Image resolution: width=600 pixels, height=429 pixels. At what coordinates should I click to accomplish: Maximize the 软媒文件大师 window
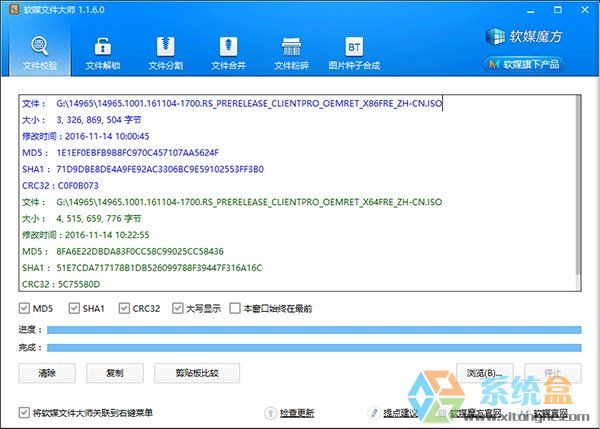click(x=558, y=10)
